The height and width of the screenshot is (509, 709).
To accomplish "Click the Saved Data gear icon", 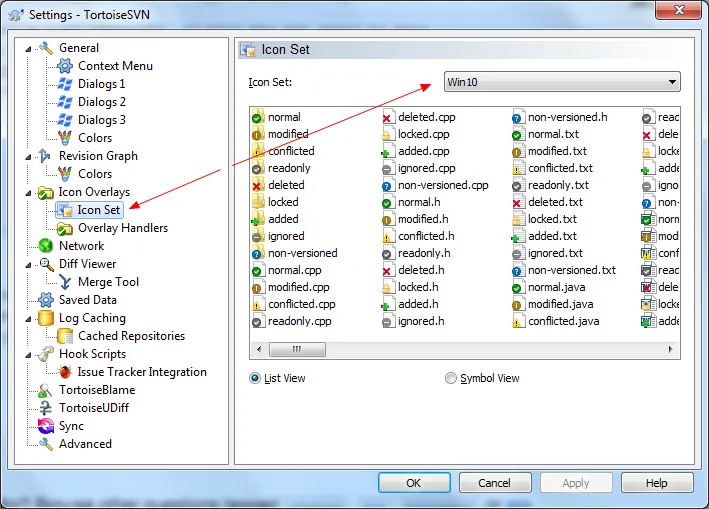I will [46, 300].
